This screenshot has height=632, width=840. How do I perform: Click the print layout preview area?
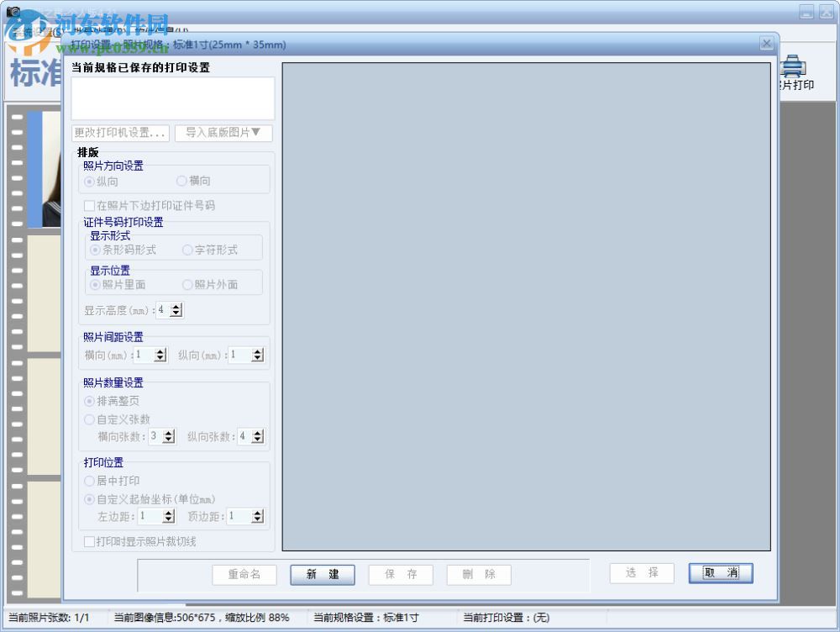pos(526,307)
